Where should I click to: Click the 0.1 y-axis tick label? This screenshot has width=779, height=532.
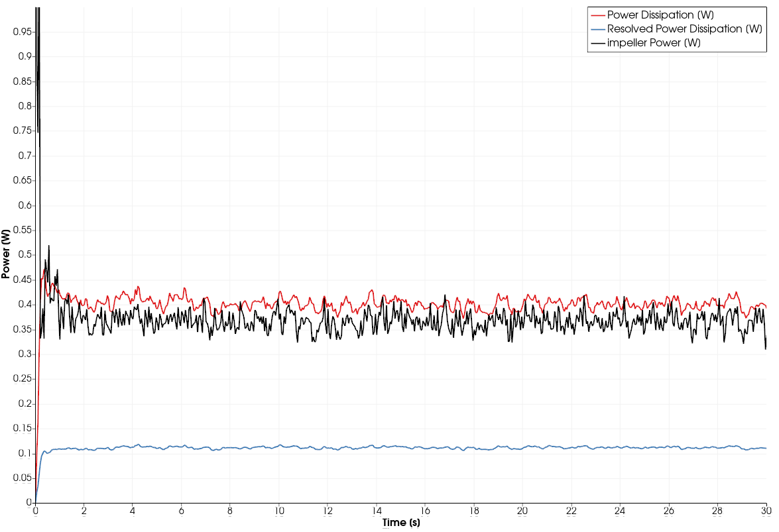tap(25, 453)
